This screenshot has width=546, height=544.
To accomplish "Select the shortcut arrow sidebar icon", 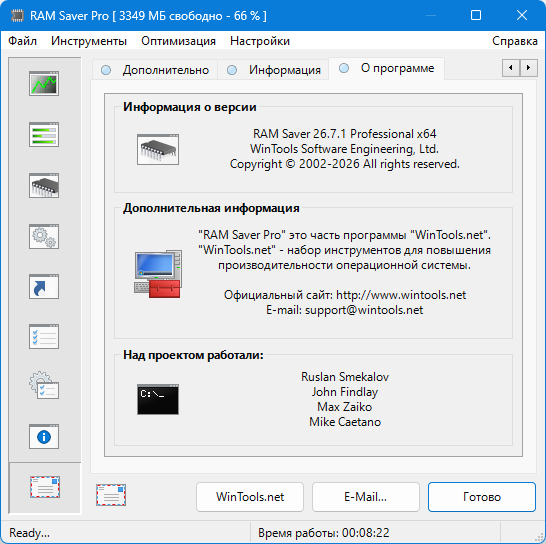I will 44,287.
